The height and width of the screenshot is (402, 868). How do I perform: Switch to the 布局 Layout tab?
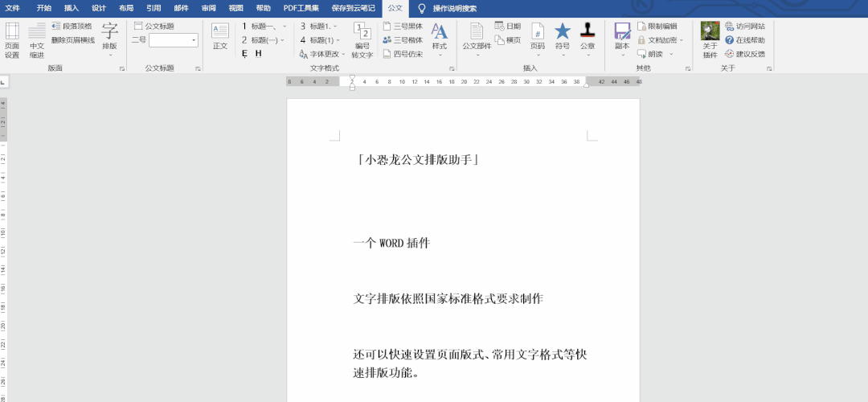[x=126, y=8]
